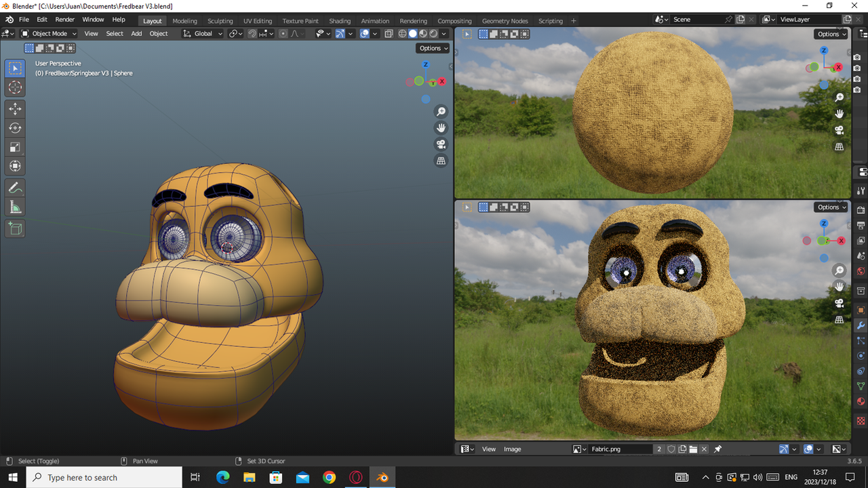Switch to the Shading workspace tab
The image size is (868, 488).
[340, 21]
